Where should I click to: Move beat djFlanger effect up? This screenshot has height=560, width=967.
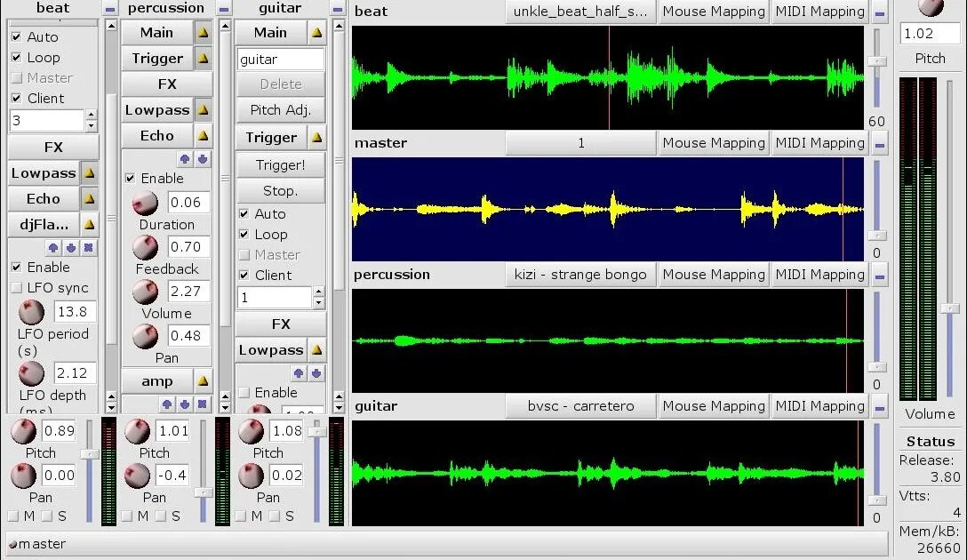point(53,248)
